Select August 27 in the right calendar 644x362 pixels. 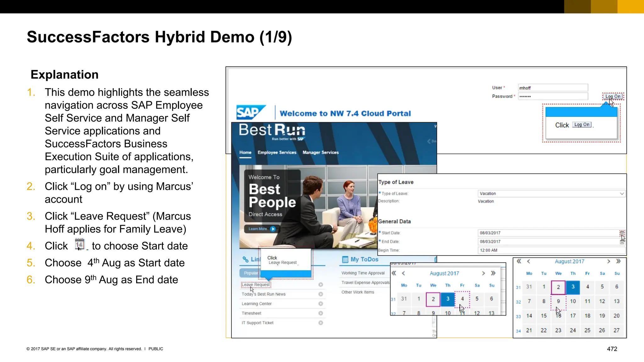[617, 330]
